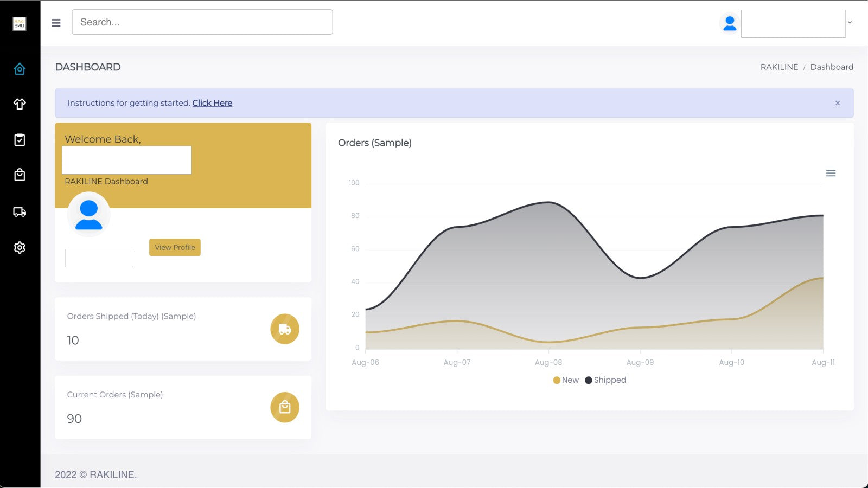Click the DASHBOARD page heading
The width and height of the screenshot is (868, 488).
click(x=88, y=67)
